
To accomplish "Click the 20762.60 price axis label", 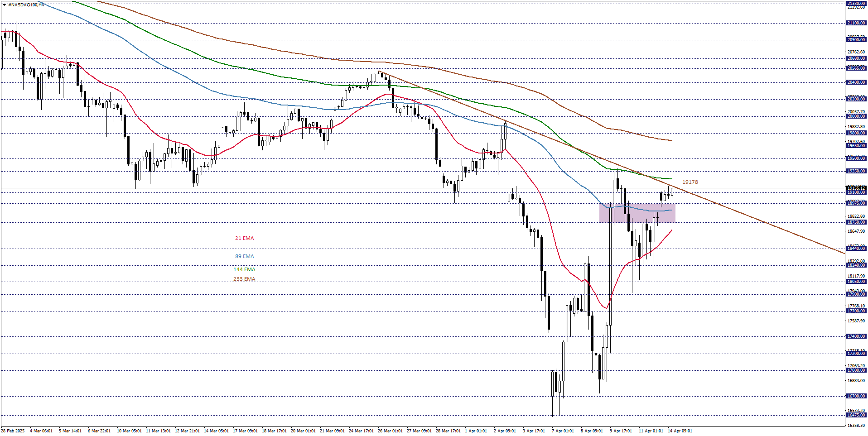I will [x=856, y=52].
